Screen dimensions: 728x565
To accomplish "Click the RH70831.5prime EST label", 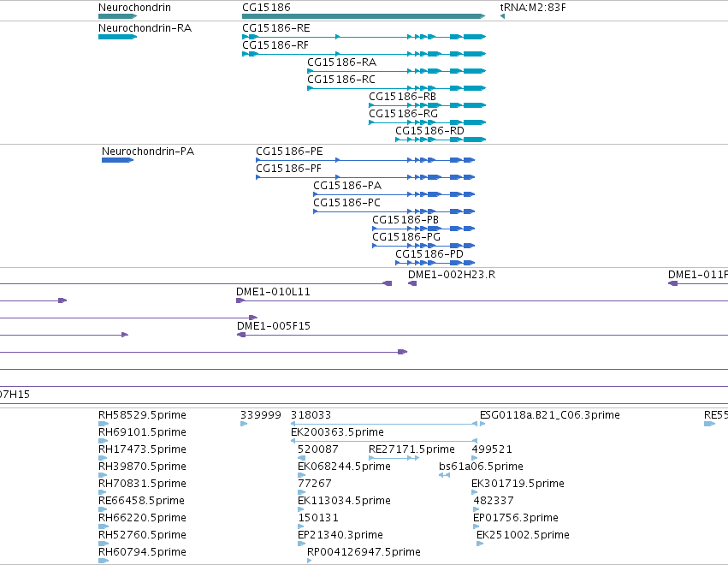I will [x=142, y=484].
